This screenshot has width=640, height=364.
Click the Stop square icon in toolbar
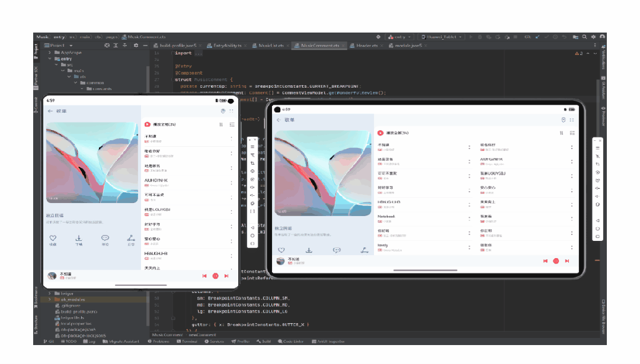tap(516, 37)
